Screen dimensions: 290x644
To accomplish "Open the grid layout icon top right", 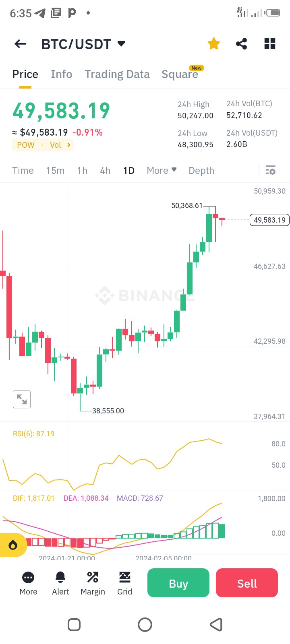I will pyautogui.click(x=269, y=43).
